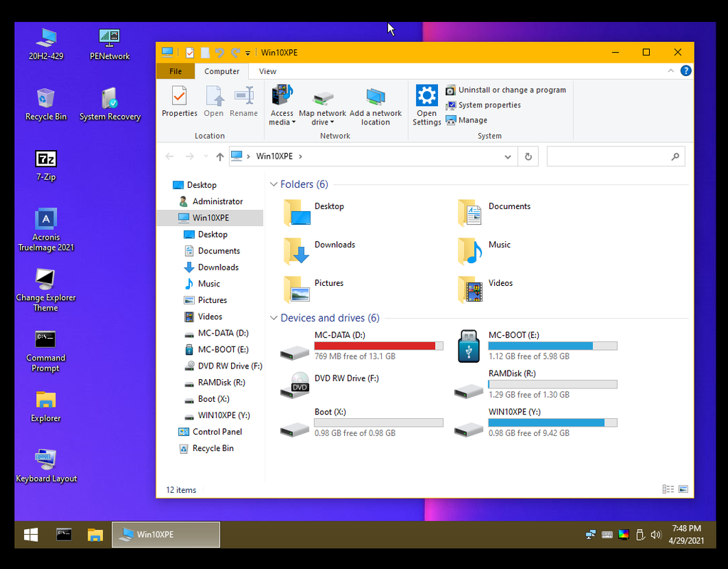Click the Properties ribbon button
The height and width of the screenshot is (569, 728).
point(179,101)
